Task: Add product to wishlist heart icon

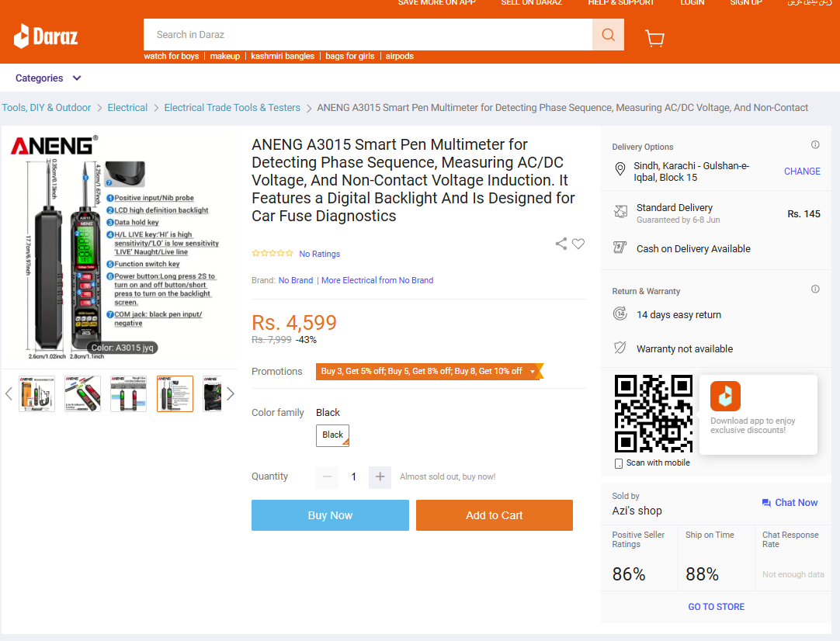Action: (578, 244)
